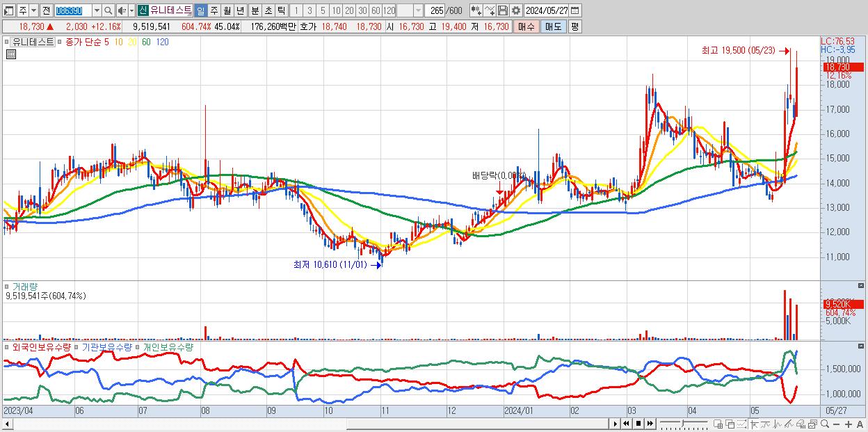Image resolution: width=868 pixels, height=432 pixels.
Task: Select interval 10 tab
Action: 336,10
